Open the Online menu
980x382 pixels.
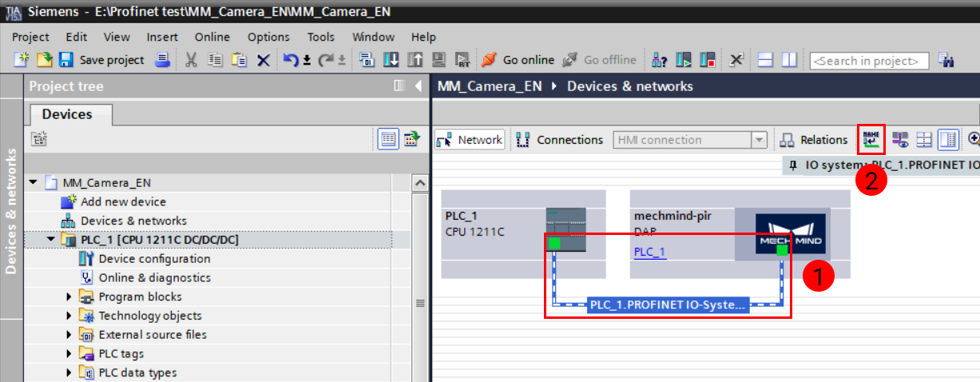point(212,37)
